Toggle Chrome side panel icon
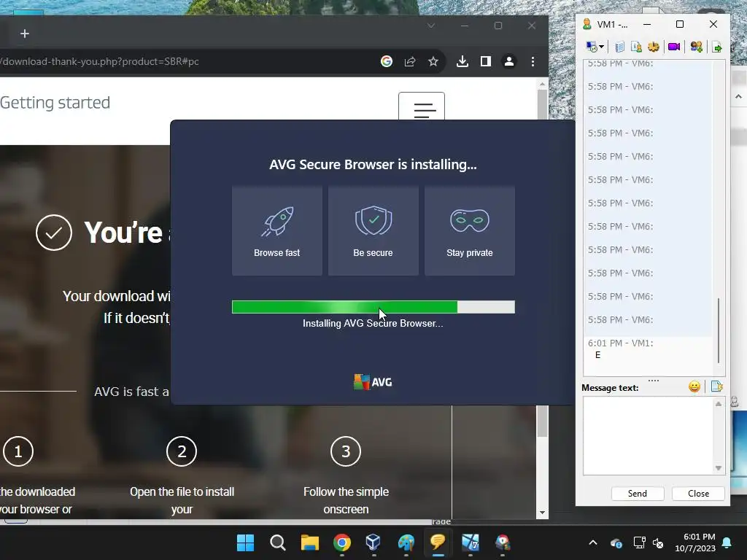Viewport: 747px width, 560px height. point(485,61)
